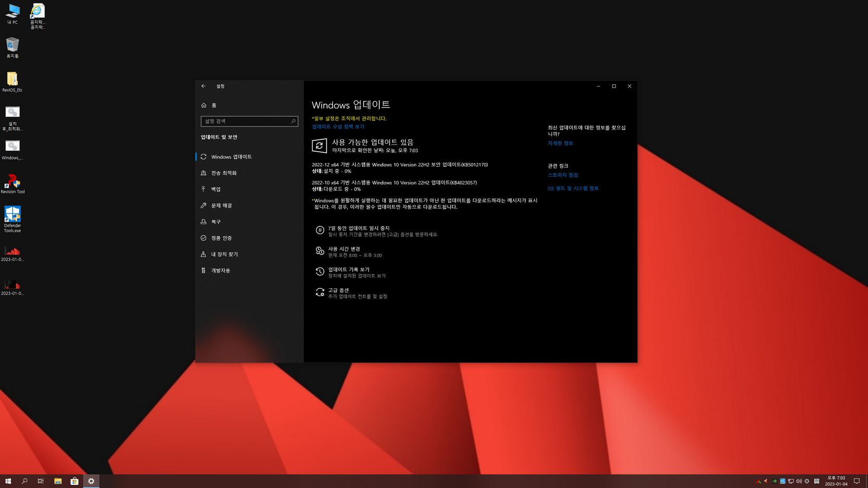Click 사용 시간 변경 option

click(348, 252)
